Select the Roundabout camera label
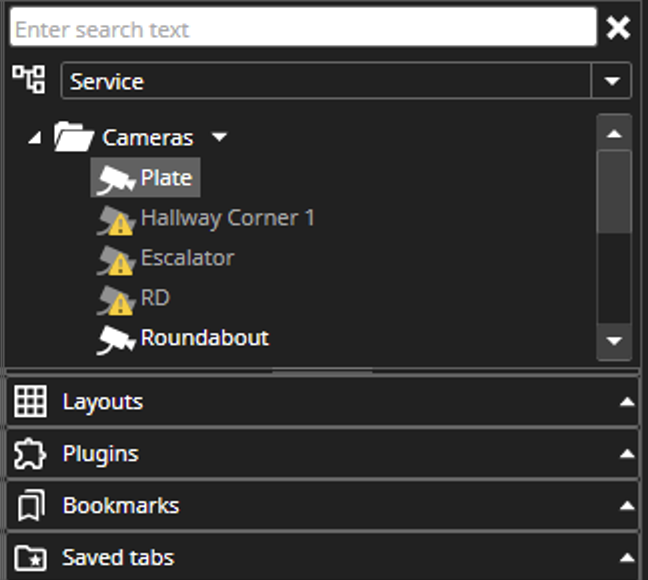Image resolution: width=648 pixels, height=580 pixels. pos(204,338)
